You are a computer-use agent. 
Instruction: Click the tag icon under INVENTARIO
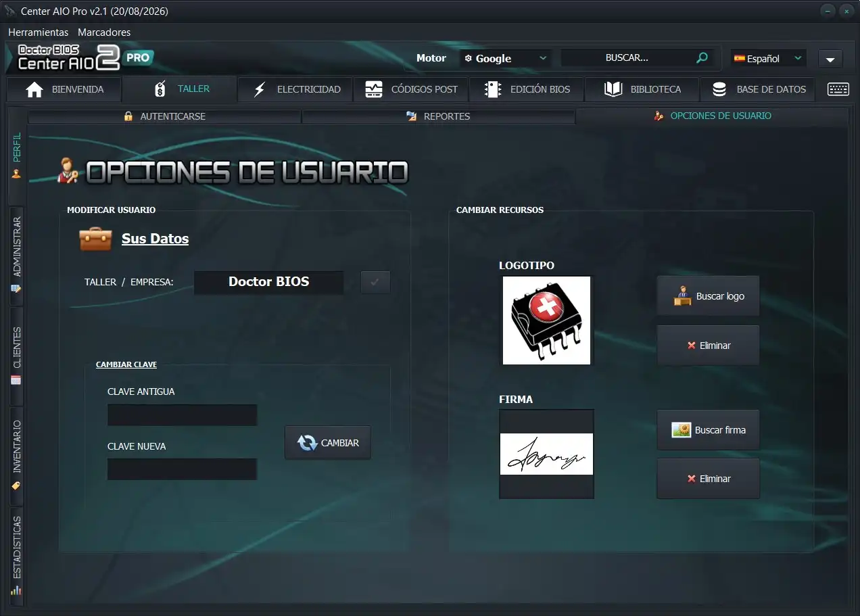tap(16, 485)
